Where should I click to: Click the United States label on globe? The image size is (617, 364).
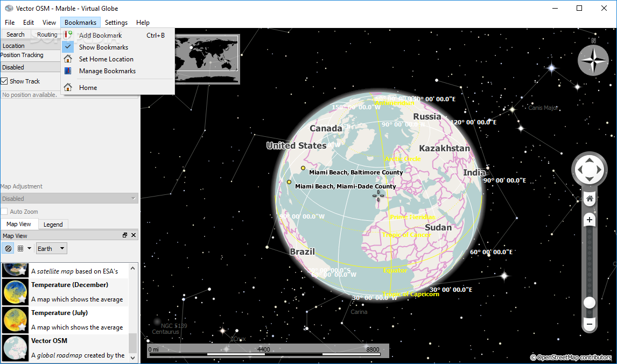pos(296,145)
